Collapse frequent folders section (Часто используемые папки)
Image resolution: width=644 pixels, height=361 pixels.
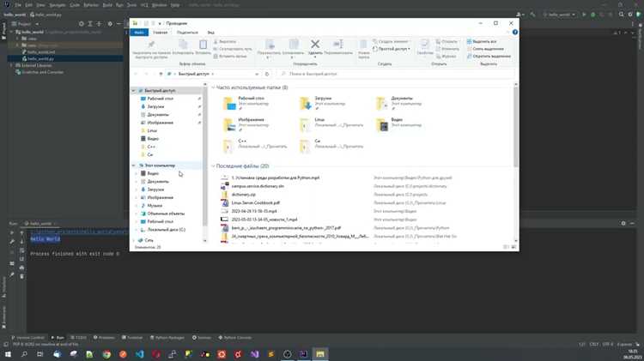[x=213, y=87]
